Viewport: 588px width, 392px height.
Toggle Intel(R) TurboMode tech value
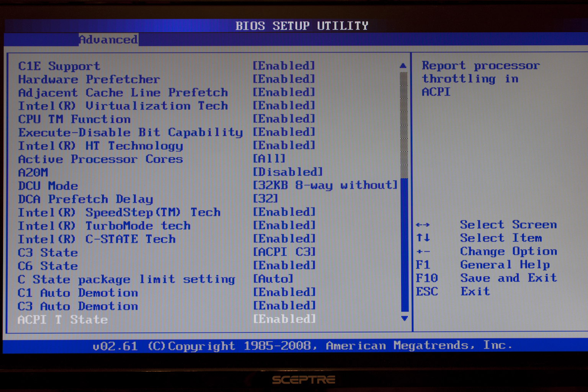click(x=284, y=226)
